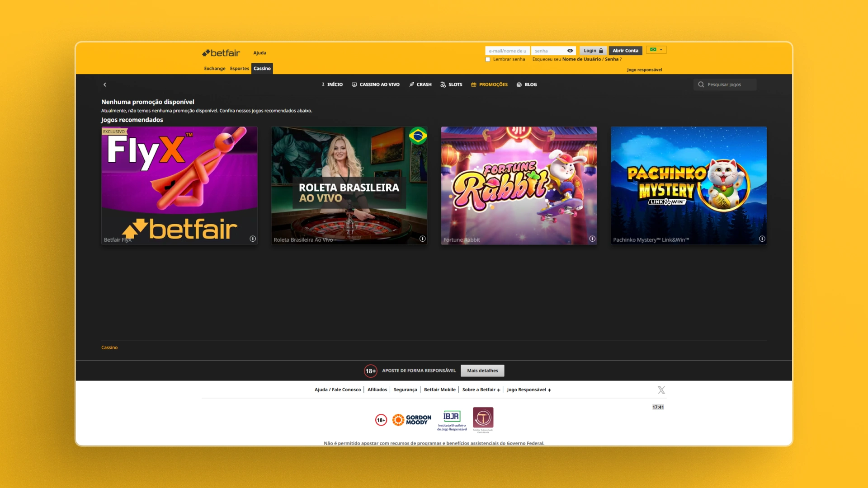Click the Cassino breadcrumb link

(109, 347)
